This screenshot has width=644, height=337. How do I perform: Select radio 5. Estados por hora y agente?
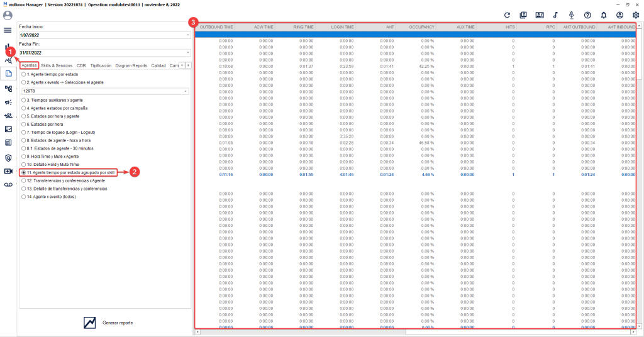(x=23, y=116)
